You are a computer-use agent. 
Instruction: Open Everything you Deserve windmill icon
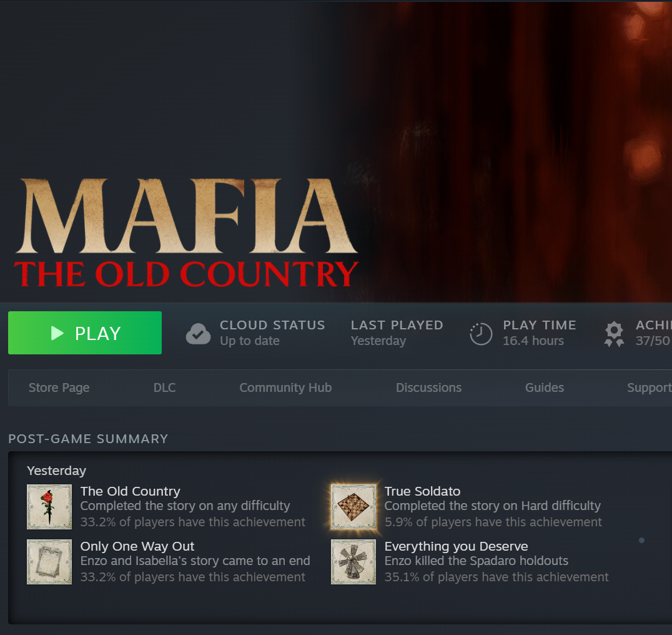(353, 562)
